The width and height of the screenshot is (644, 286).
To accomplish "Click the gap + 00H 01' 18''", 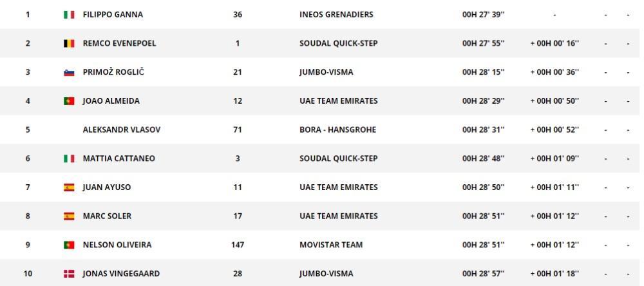I will point(554,274).
